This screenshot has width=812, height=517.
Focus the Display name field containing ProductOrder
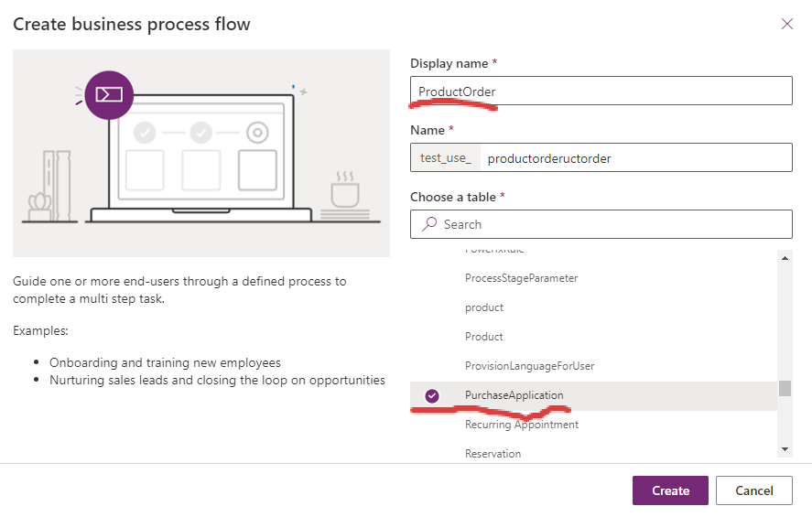601,92
